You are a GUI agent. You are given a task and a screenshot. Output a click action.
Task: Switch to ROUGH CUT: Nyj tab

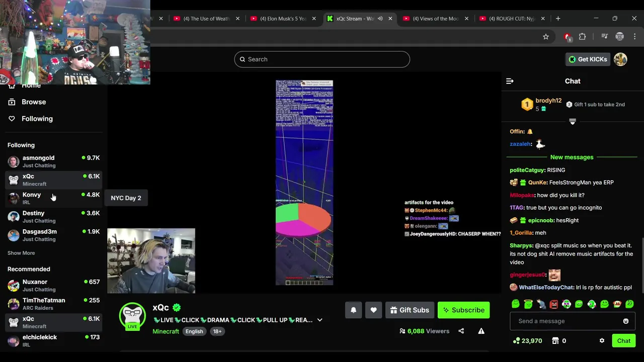(x=512, y=19)
